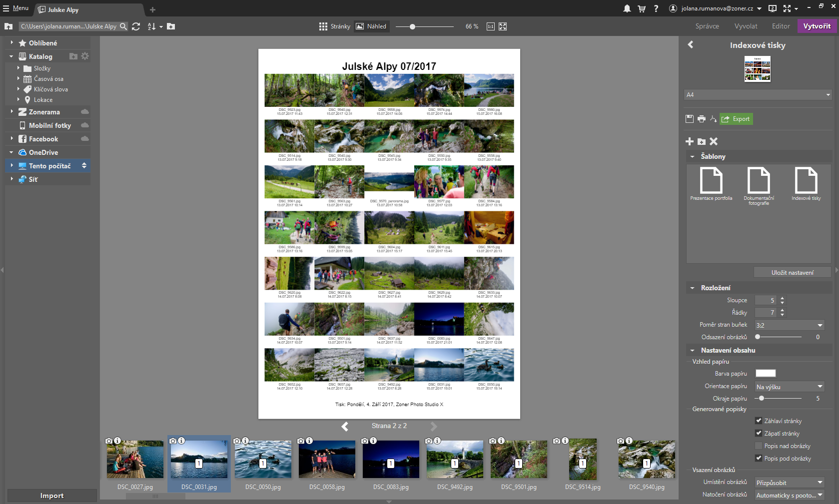Uncheck the Záhlaví stránky checkbox
Viewport: 839px width, 504px height.
click(x=759, y=421)
